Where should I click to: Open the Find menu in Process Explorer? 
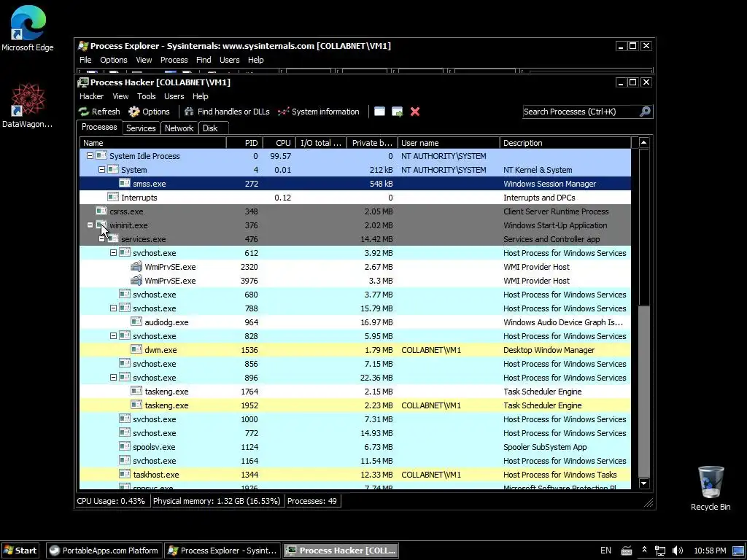click(204, 60)
